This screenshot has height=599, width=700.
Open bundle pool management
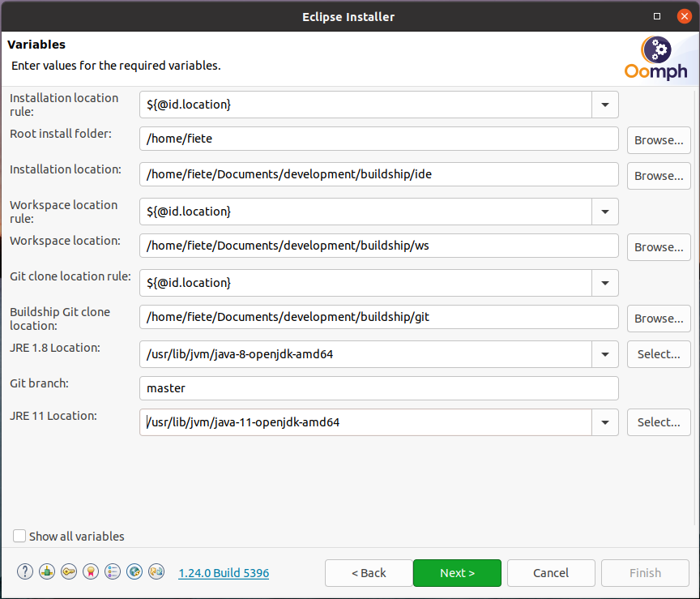tap(46, 571)
